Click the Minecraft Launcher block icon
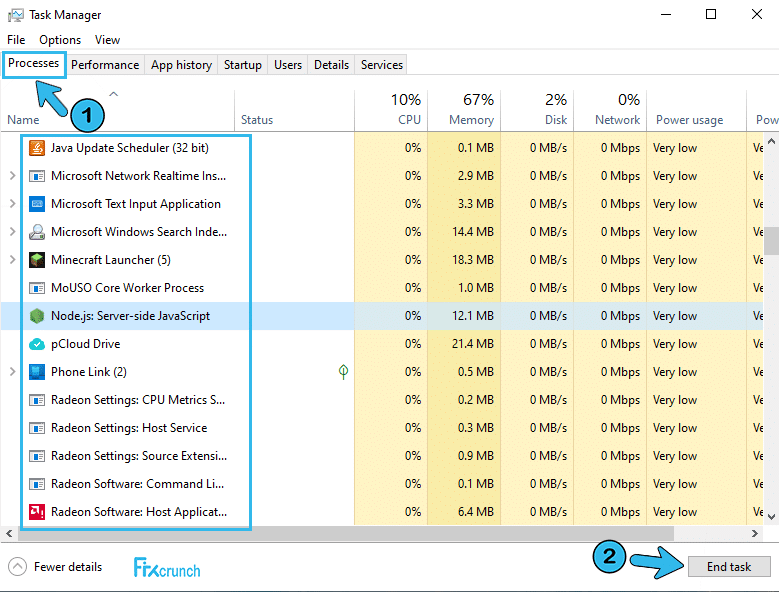 click(37, 260)
